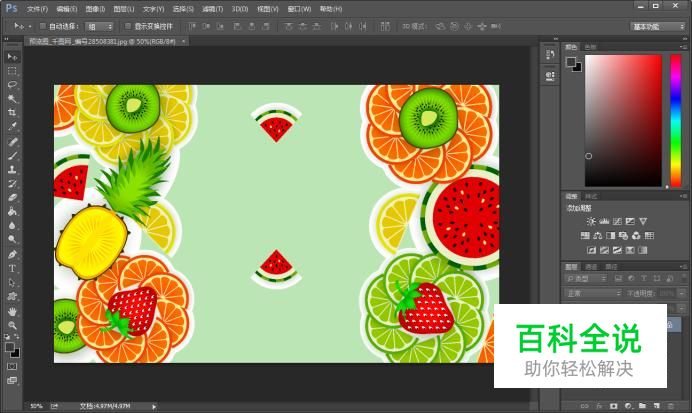Add a Curves adjustment
The width and height of the screenshot is (692, 413).
[x=617, y=222]
